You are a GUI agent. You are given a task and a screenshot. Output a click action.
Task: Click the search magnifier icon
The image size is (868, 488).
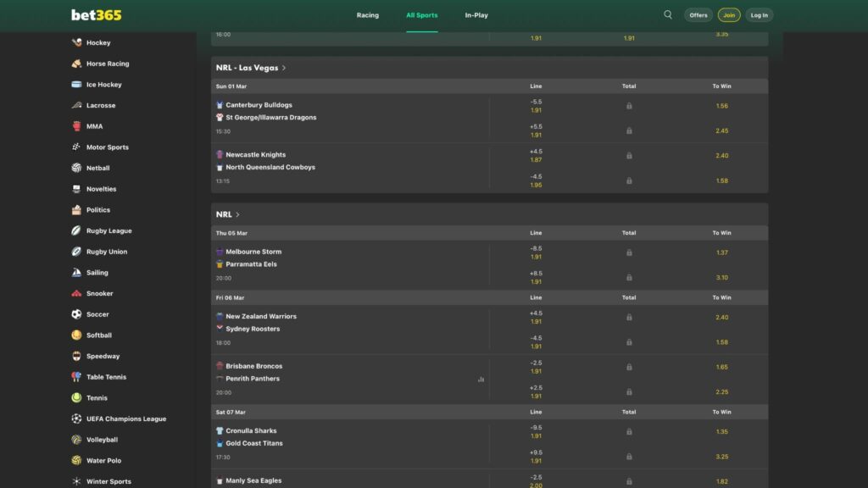(668, 14)
